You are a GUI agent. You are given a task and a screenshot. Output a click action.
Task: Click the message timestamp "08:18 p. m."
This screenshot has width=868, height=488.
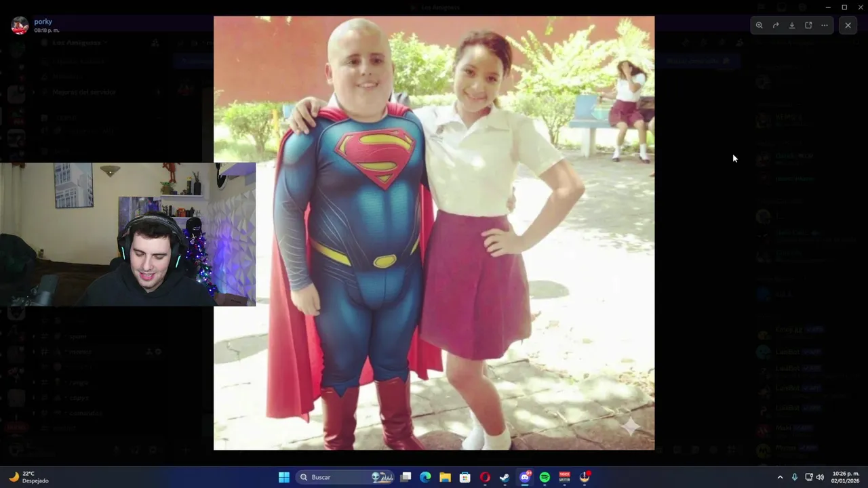tap(47, 30)
